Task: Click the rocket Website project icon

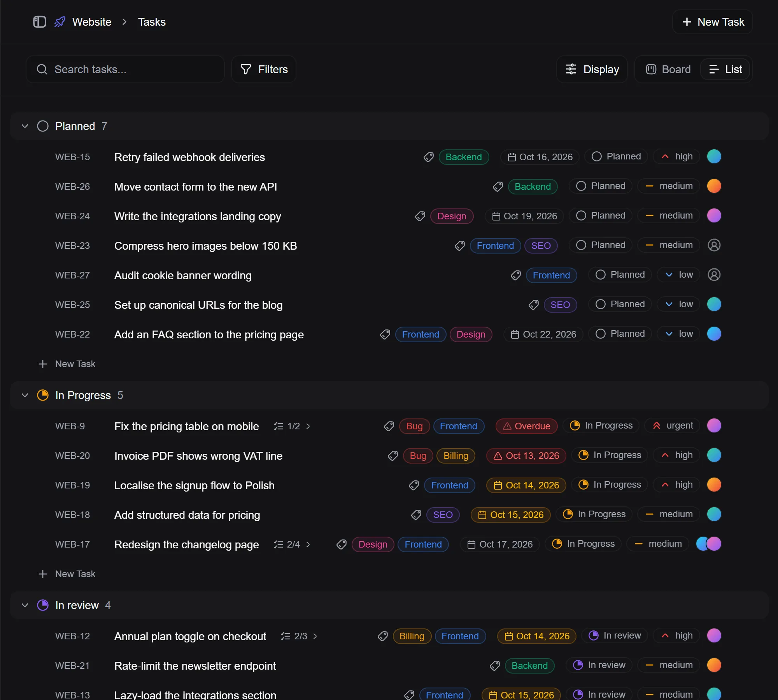Action: (x=60, y=22)
